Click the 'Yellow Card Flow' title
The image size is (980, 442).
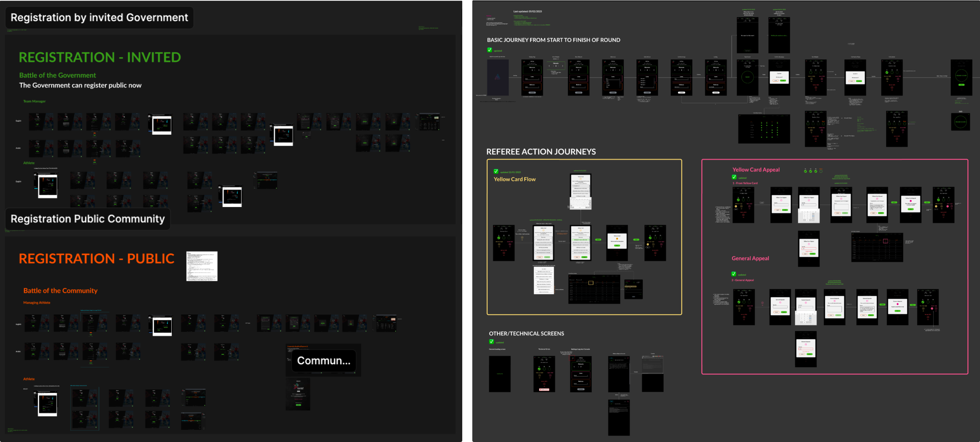tap(514, 179)
